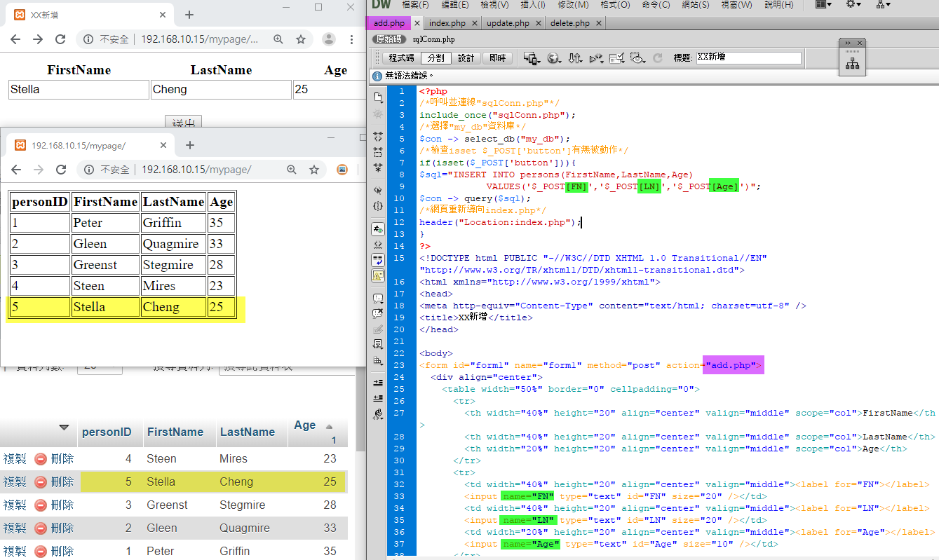Click the multiscreen preview icon in Dreamweaver

[x=532, y=58]
